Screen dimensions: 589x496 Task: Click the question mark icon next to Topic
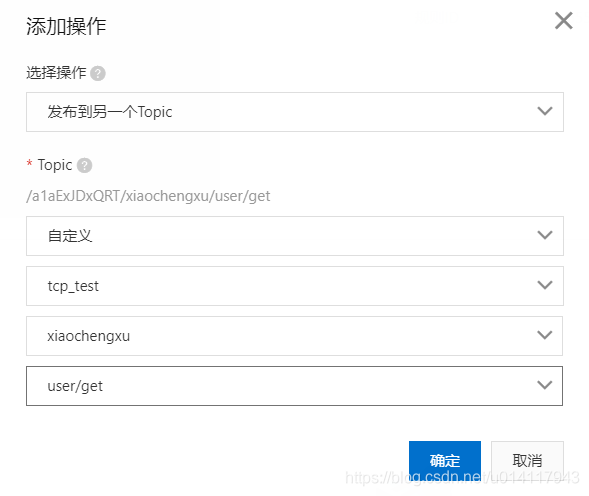[x=85, y=165]
